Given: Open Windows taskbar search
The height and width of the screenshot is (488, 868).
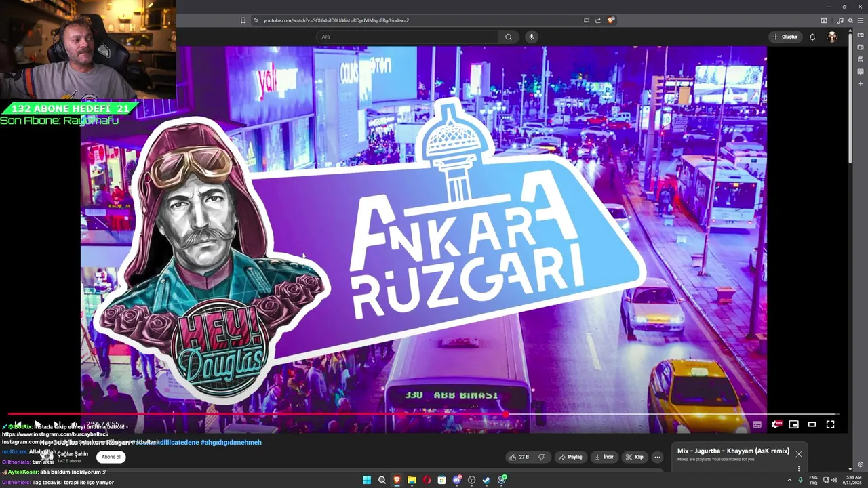Looking at the screenshot, I should pyautogui.click(x=382, y=480).
